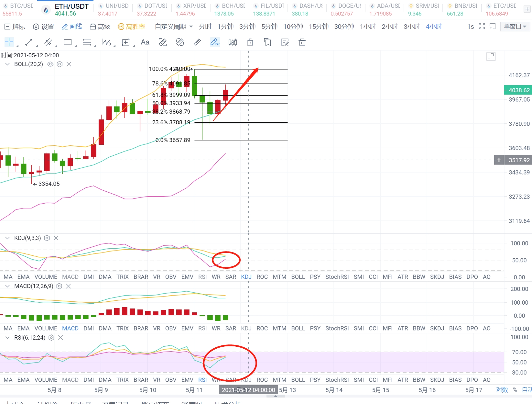
Task: Enter fullscreen chart mode
Action: click(x=482, y=27)
